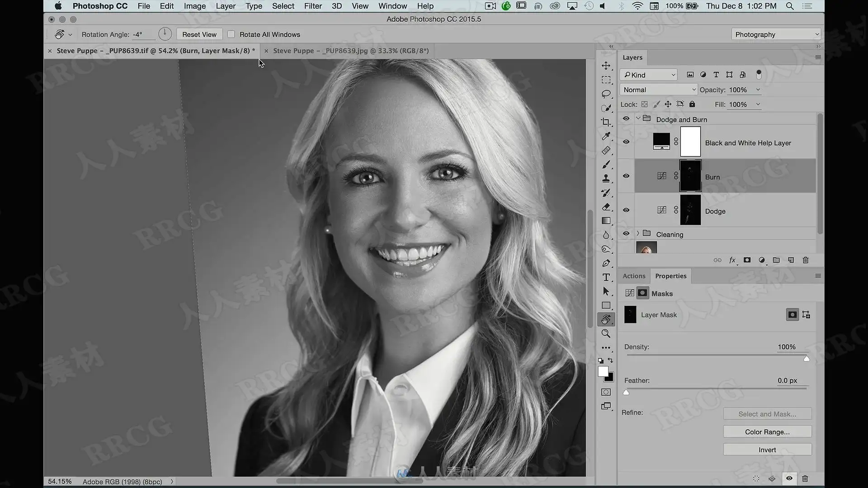868x488 pixels.
Task: Open the Kind filter dropdown
Action: pyautogui.click(x=649, y=75)
